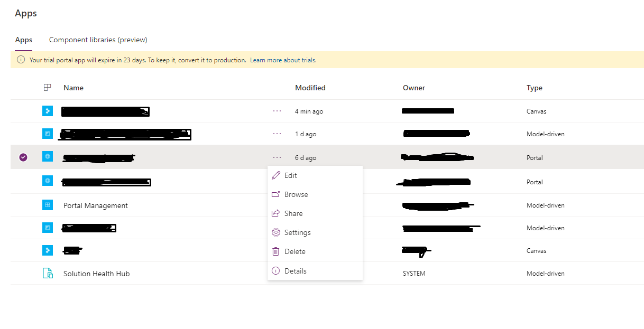Click the Share arrow icon in menu
The width and height of the screenshot is (644, 329).
click(275, 213)
